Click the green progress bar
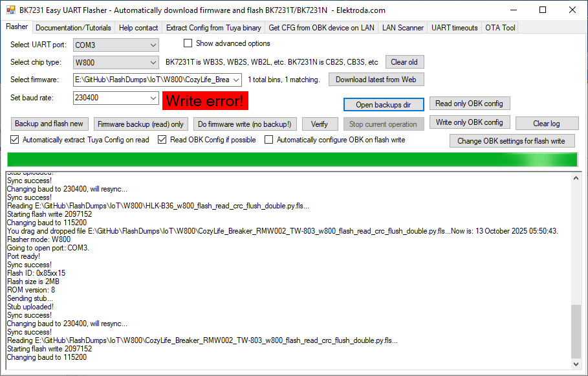Viewport: 588px width, 376px height. [292, 159]
